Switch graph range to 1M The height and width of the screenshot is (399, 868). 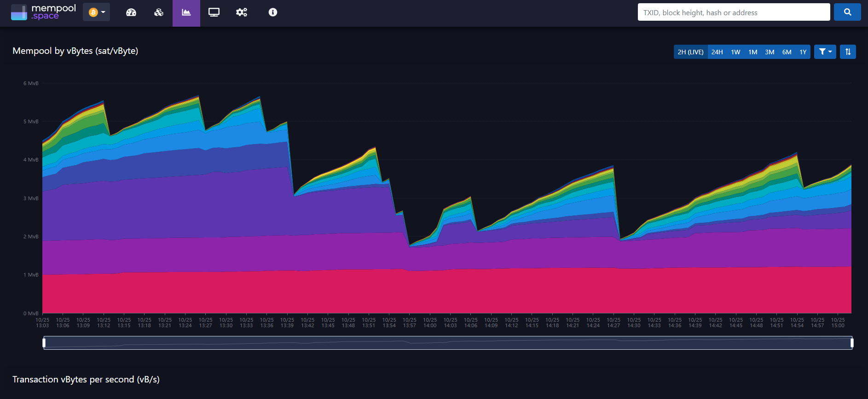click(753, 52)
